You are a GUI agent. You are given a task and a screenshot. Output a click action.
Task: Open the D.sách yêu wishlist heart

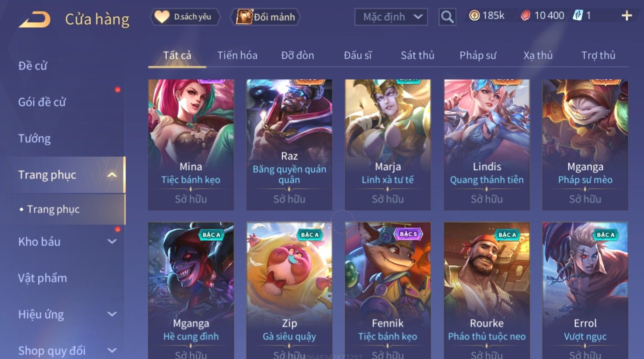pos(185,17)
